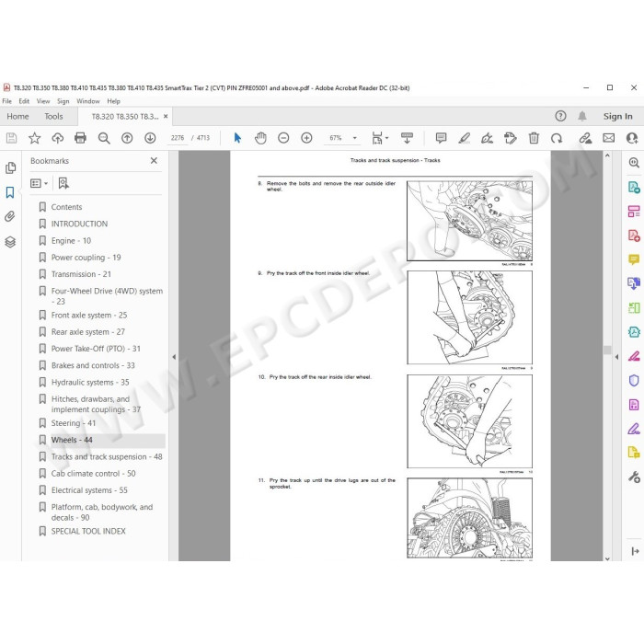The width and height of the screenshot is (644, 644).
Task: Open the Contents bookmark
Action: coord(66,207)
